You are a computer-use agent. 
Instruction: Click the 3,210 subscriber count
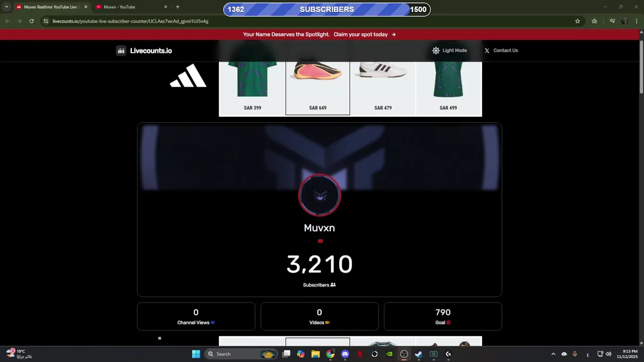click(x=319, y=264)
